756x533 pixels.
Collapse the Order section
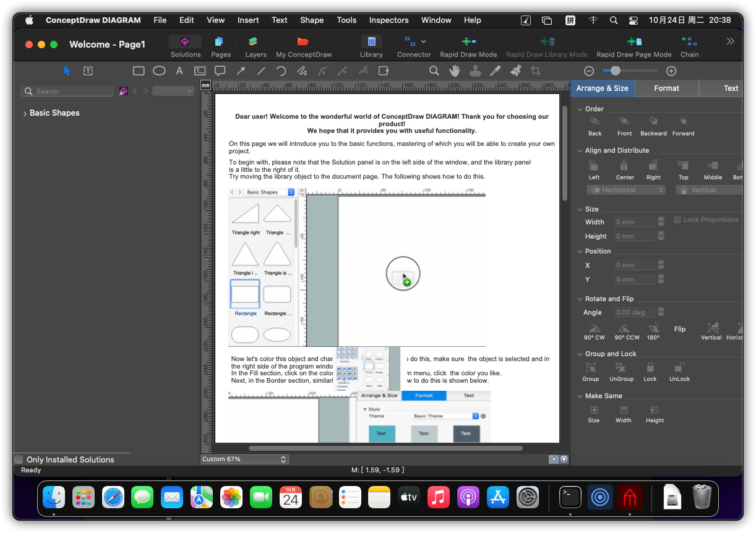(580, 109)
